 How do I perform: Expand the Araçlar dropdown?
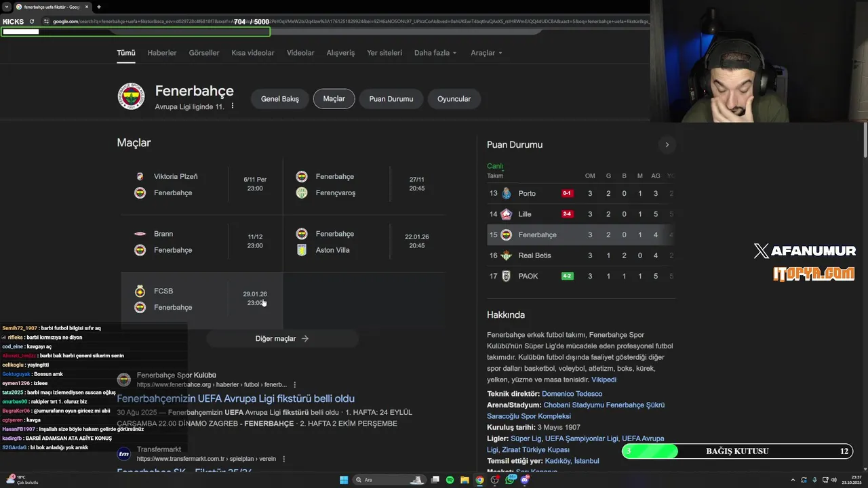click(487, 53)
